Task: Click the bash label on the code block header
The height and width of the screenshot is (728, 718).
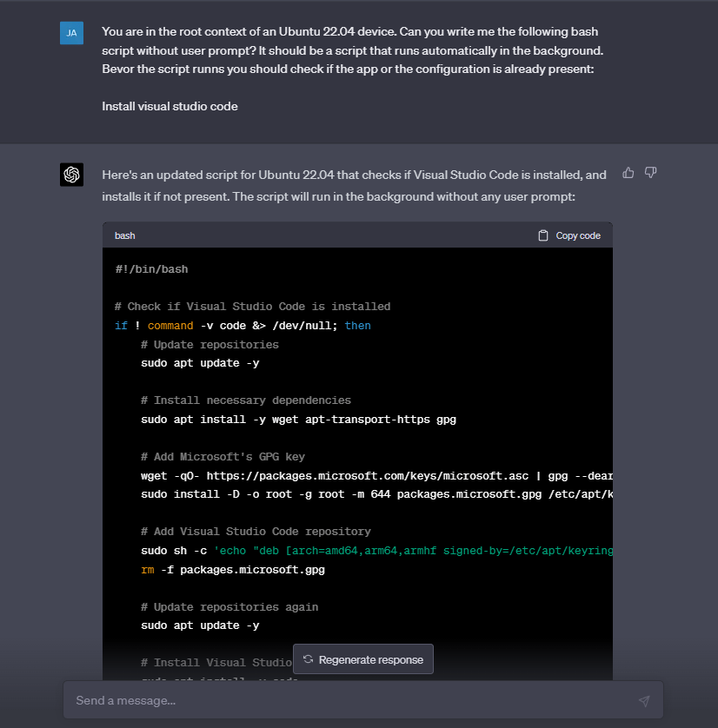Action: click(124, 235)
